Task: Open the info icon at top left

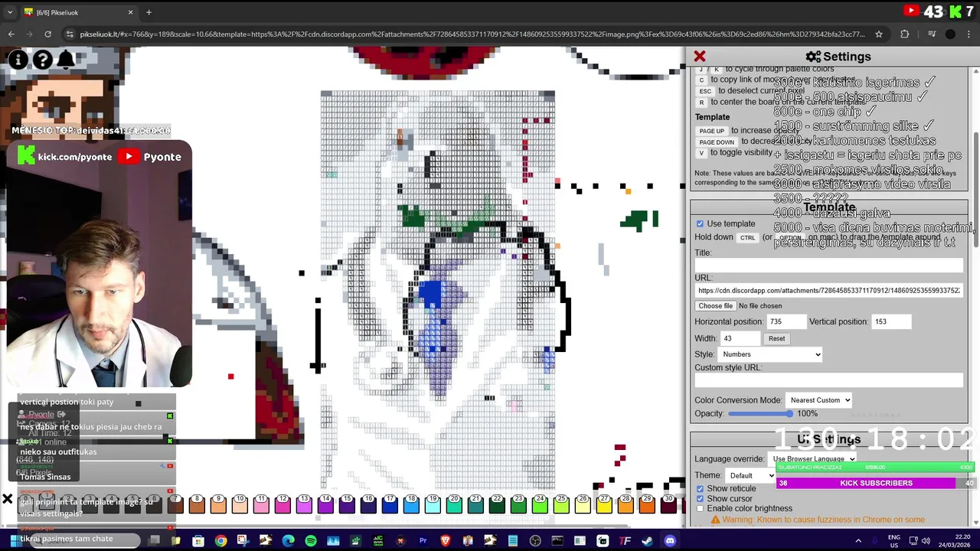Action: coord(18,60)
